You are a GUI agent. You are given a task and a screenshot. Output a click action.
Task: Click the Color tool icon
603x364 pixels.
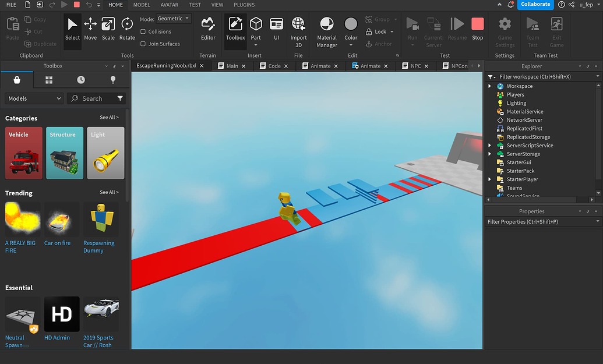tap(351, 24)
